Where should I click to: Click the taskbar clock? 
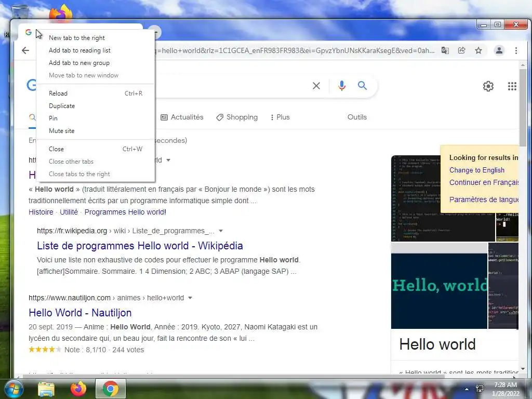point(506,389)
